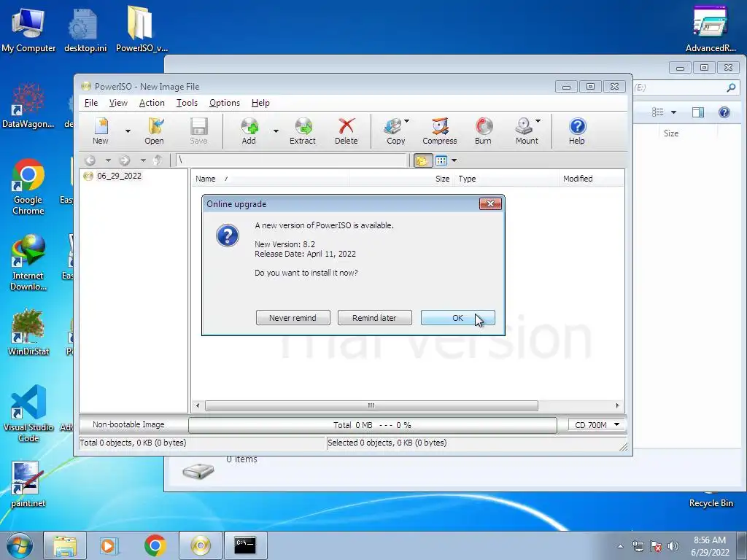The height and width of the screenshot is (560, 747).
Task: Sort by the Modified column header
Action: click(x=591, y=179)
